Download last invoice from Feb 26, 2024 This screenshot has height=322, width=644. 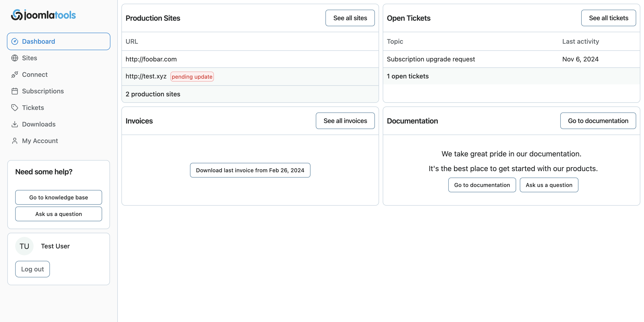click(x=250, y=170)
